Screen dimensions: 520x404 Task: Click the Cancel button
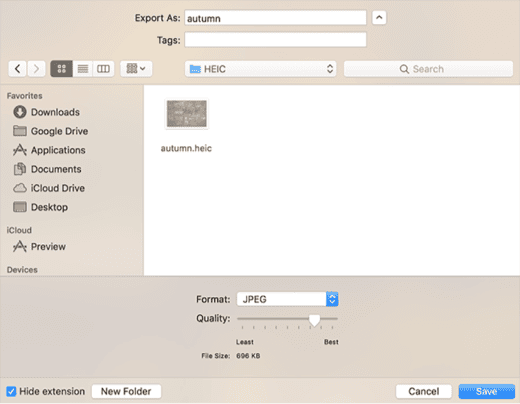424,391
